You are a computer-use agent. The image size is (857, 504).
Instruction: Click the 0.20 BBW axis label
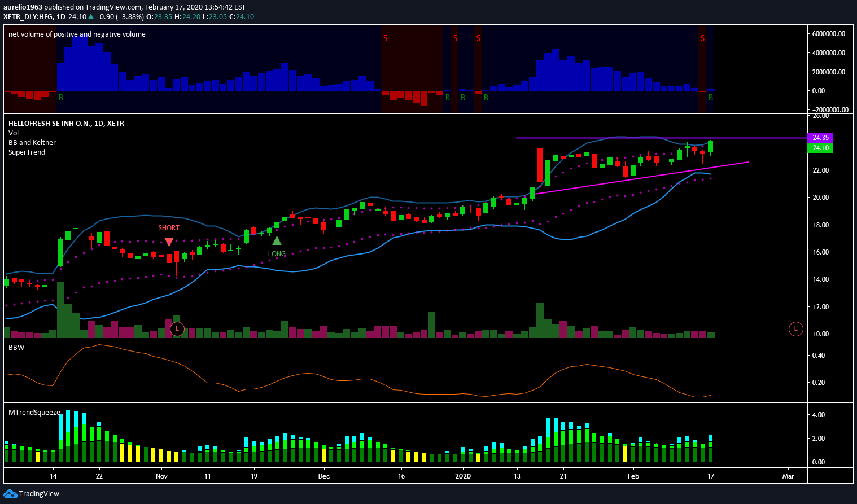[819, 383]
